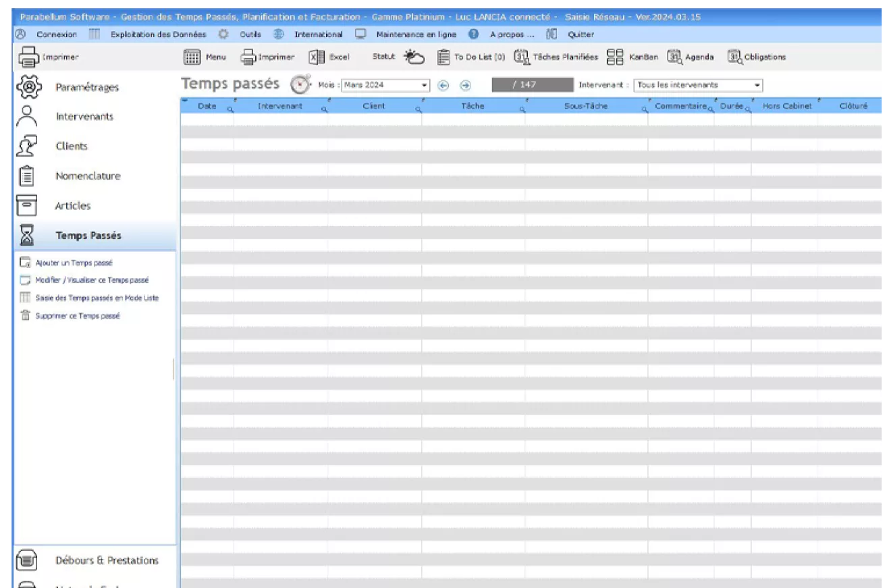891x588 pixels.
Task: Click the Tâche column search magnifier
Action: coord(522,109)
